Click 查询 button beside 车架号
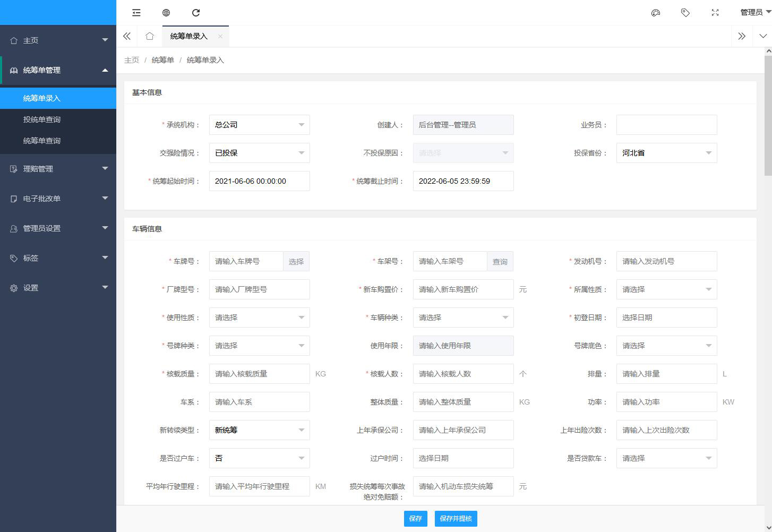Viewport: 772px width, 532px height. pyautogui.click(x=500, y=261)
